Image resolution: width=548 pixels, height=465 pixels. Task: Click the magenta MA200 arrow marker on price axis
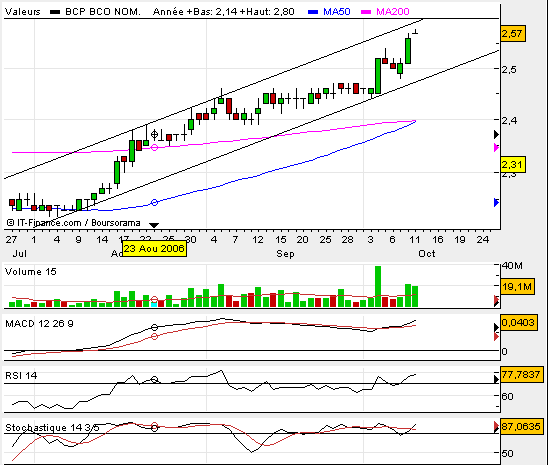pyautogui.click(x=496, y=147)
